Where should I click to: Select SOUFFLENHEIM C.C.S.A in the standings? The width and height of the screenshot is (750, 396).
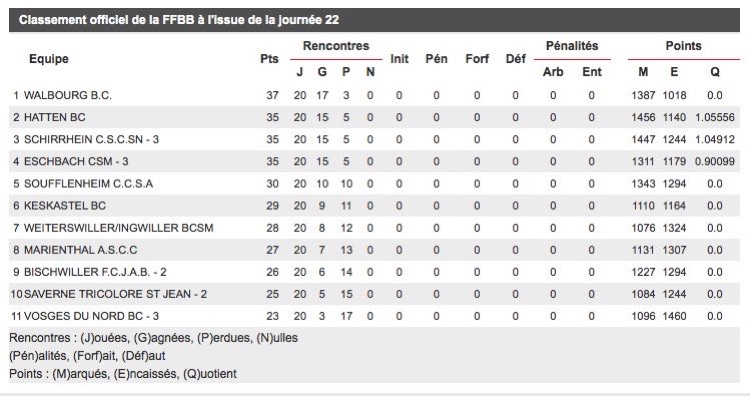tap(88, 184)
